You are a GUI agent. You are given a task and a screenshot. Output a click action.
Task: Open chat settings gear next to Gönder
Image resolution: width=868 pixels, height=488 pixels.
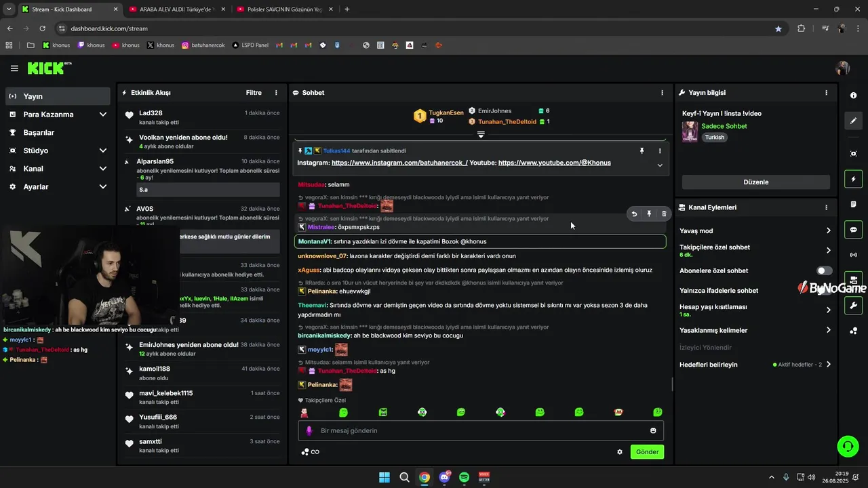click(x=620, y=452)
